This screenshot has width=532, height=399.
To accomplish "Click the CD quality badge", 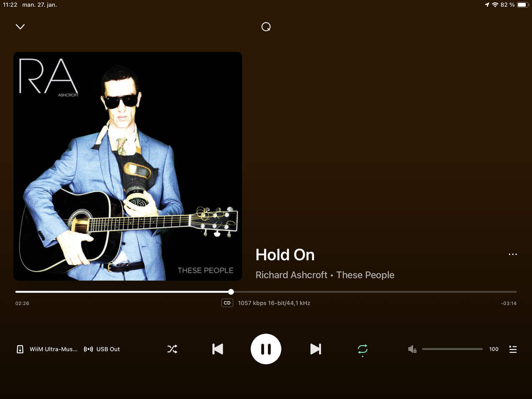I will 227,303.
